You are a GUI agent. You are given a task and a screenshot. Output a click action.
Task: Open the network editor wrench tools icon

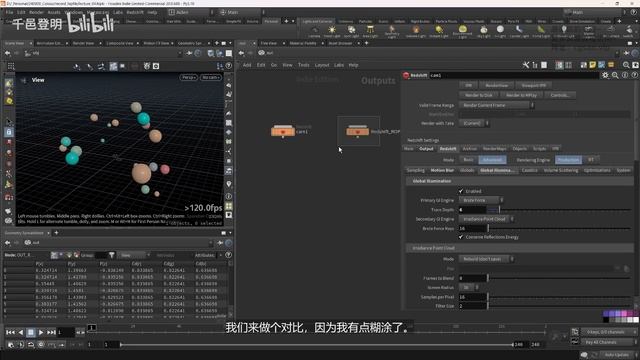(x=526, y=65)
